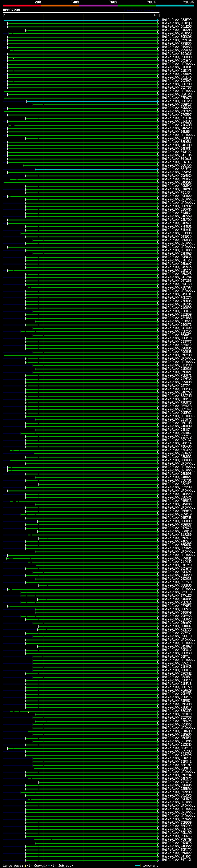This screenshot has width=197, height=868.
Task: Select hit label UniRef100_O49063
Action: click(x=176, y=47)
